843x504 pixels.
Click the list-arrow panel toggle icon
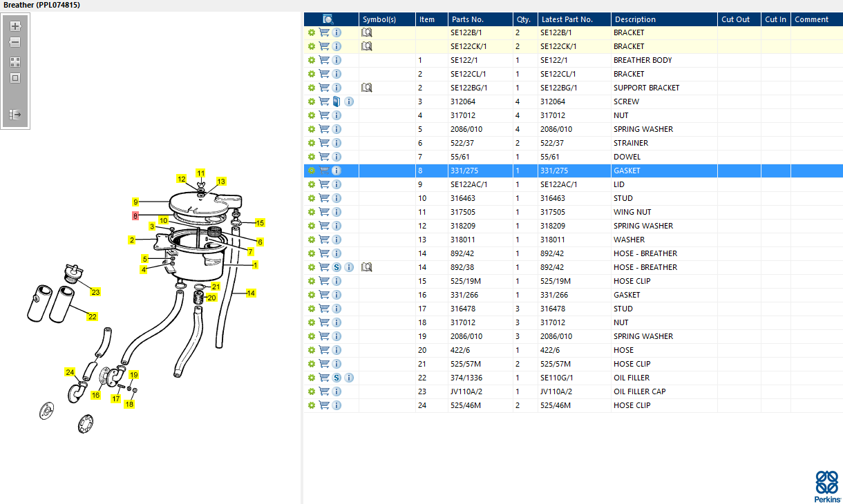coord(15,115)
